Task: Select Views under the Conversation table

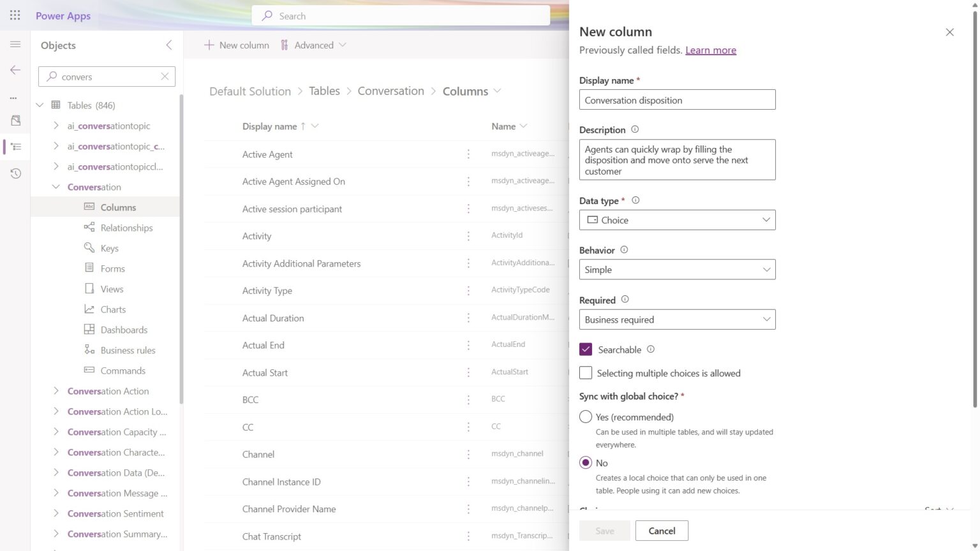Action: pos(112,288)
